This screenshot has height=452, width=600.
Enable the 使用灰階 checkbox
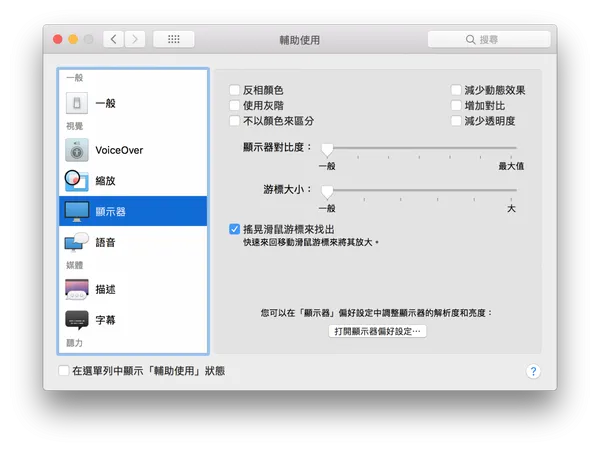(235, 105)
